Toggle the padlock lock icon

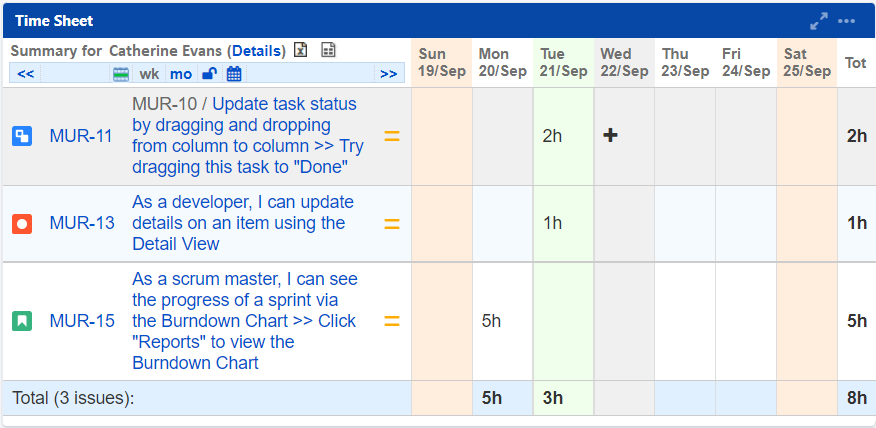[x=209, y=73]
